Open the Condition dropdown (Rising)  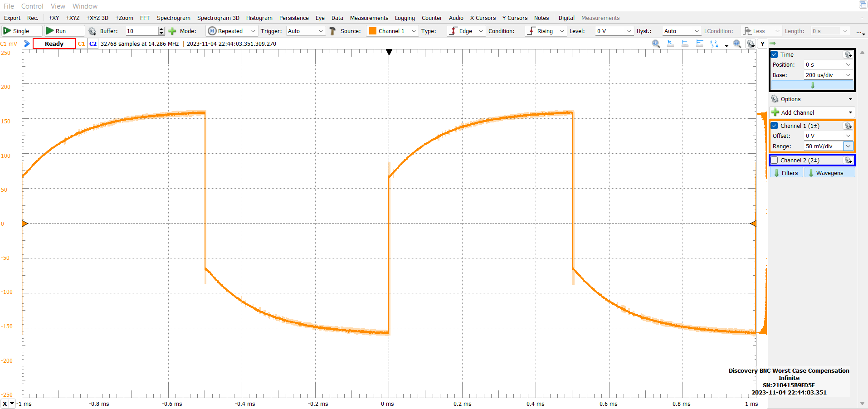coord(546,31)
